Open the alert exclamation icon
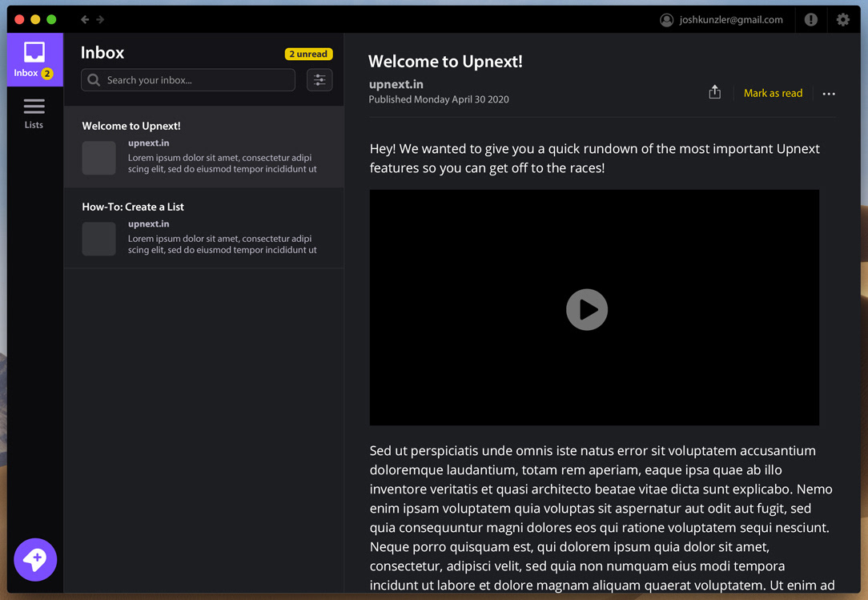 tap(811, 20)
